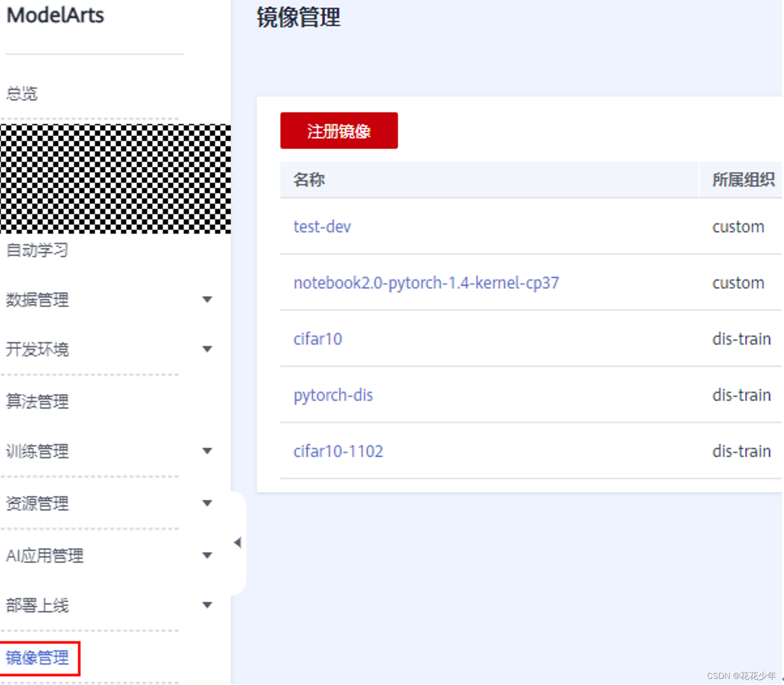Expand the 训练管理 section
The height and width of the screenshot is (685, 784).
[207, 451]
